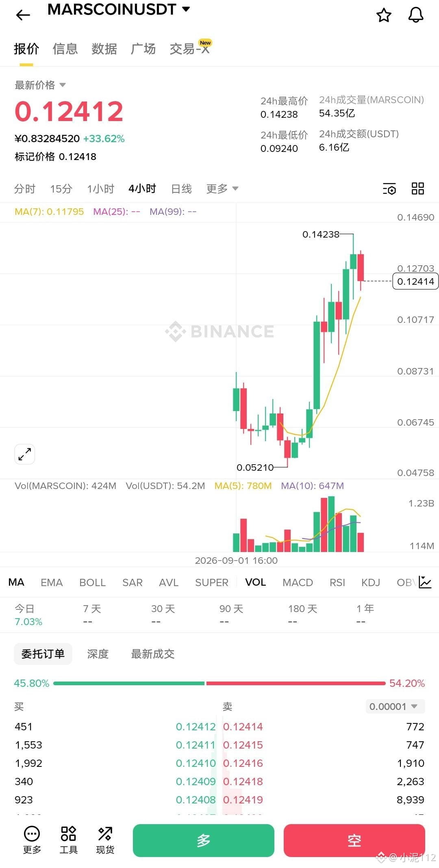Open the 最新价格 price type dropdown

point(40,85)
